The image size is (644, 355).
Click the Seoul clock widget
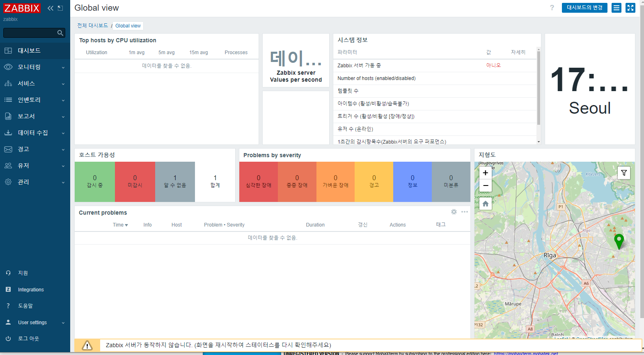pyautogui.click(x=590, y=89)
